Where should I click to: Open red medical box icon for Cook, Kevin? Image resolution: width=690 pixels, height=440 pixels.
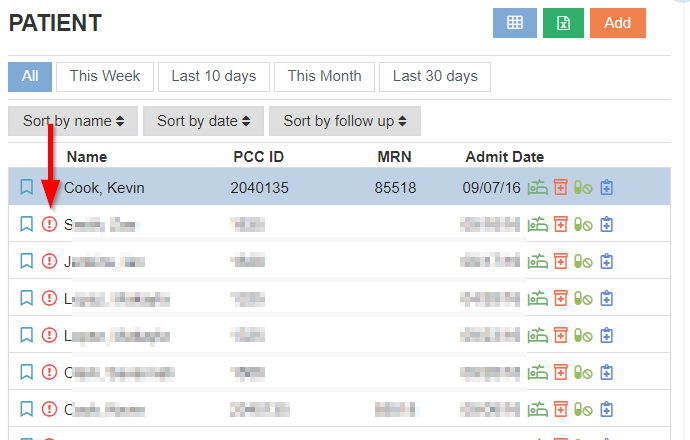click(561, 187)
